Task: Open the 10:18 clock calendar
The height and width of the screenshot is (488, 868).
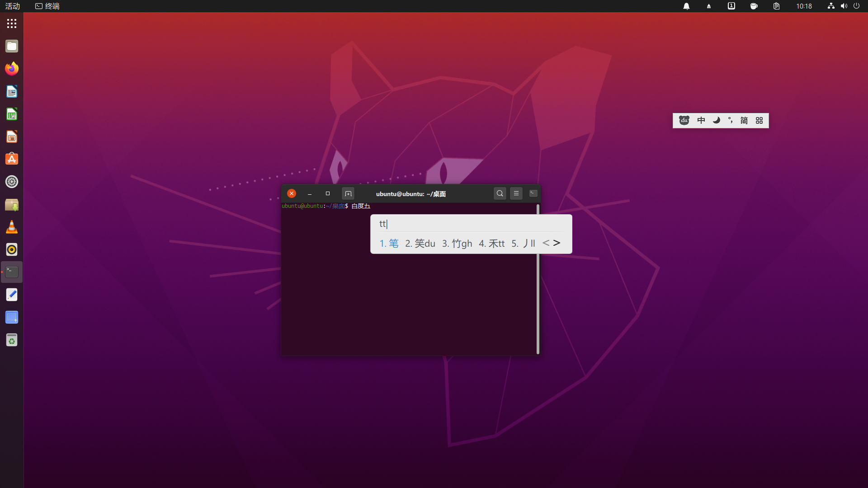Action: (x=804, y=6)
